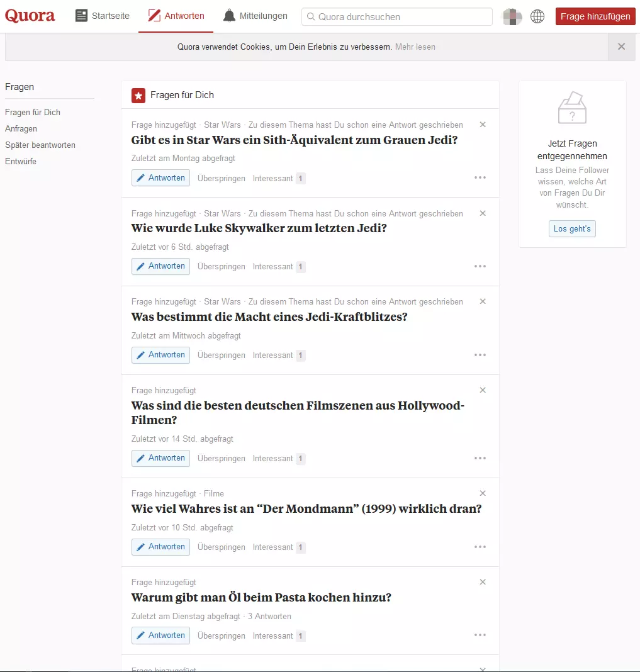This screenshot has height=672, width=640.
Task: Select Anfragen in sidebar
Action: pyautogui.click(x=21, y=128)
